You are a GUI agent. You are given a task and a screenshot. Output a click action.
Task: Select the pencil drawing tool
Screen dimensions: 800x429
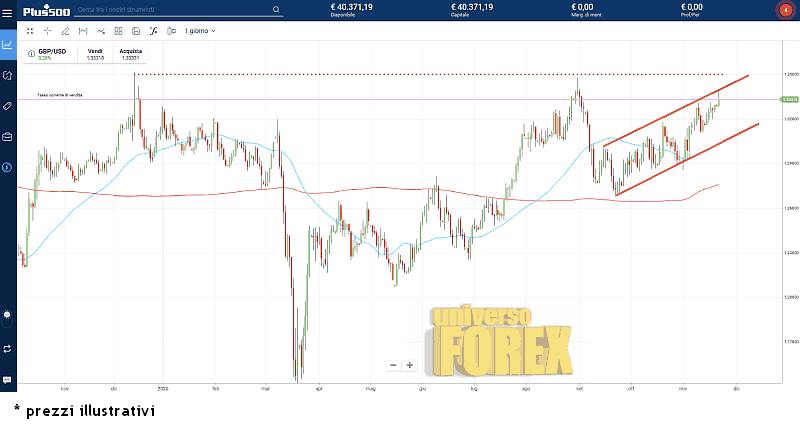click(x=65, y=31)
